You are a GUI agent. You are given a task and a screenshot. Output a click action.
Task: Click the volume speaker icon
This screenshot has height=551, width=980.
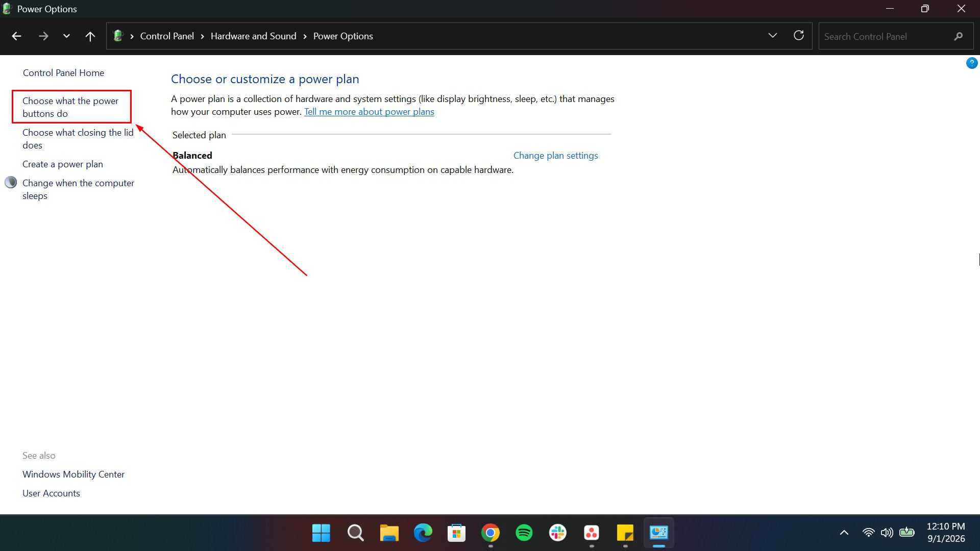[887, 533]
